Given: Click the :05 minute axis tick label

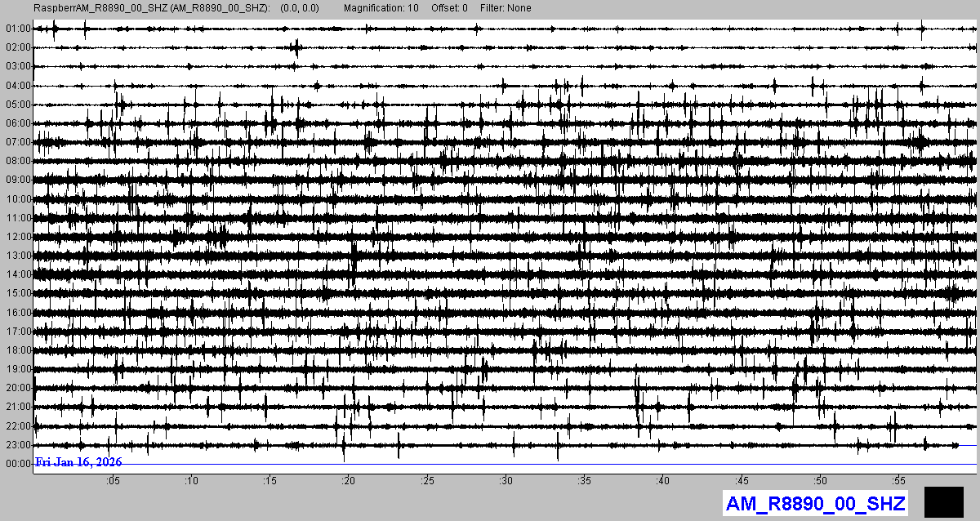Looking at the screenshot, I should pos(113,480).
